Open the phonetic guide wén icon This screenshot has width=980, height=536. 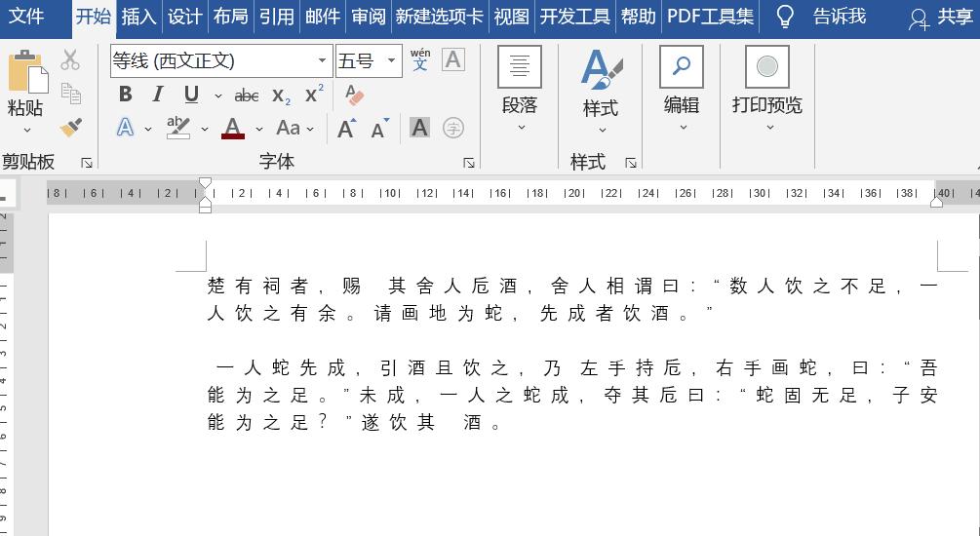(x=420, y=60)
